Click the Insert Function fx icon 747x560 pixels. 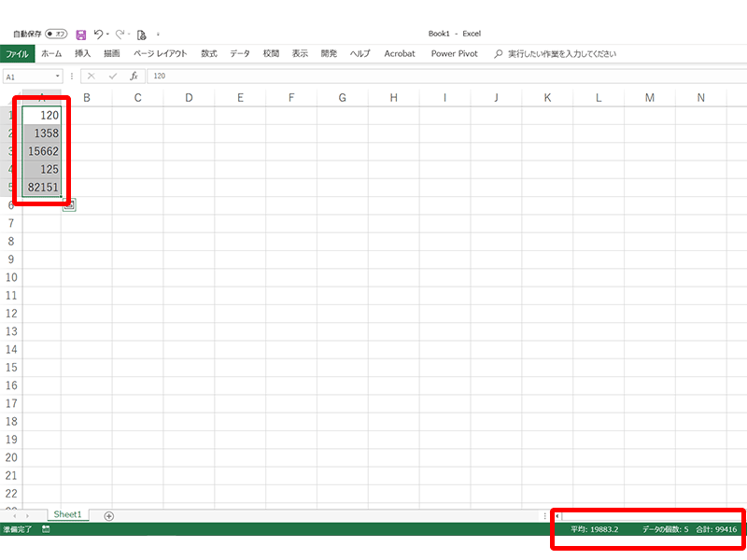pos(134,77)
